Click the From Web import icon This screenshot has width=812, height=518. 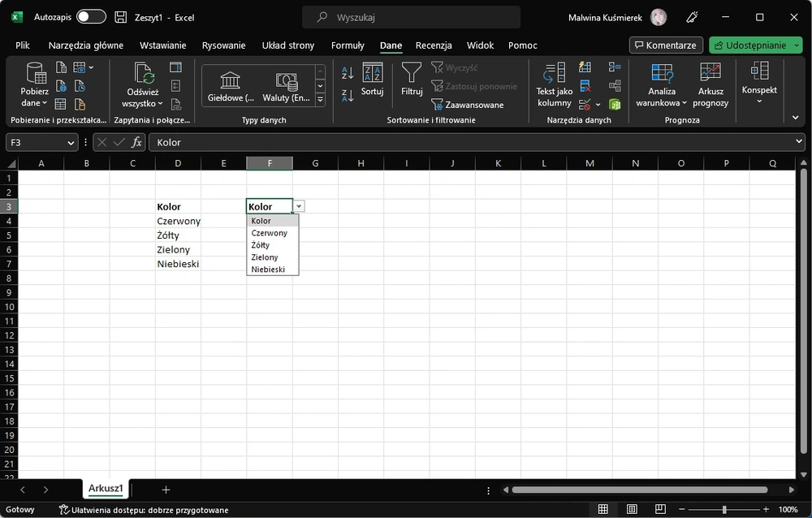(x=61, y=86)
